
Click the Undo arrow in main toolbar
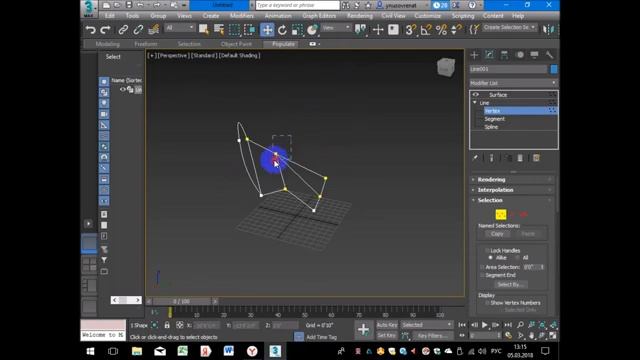coord(91,30)
